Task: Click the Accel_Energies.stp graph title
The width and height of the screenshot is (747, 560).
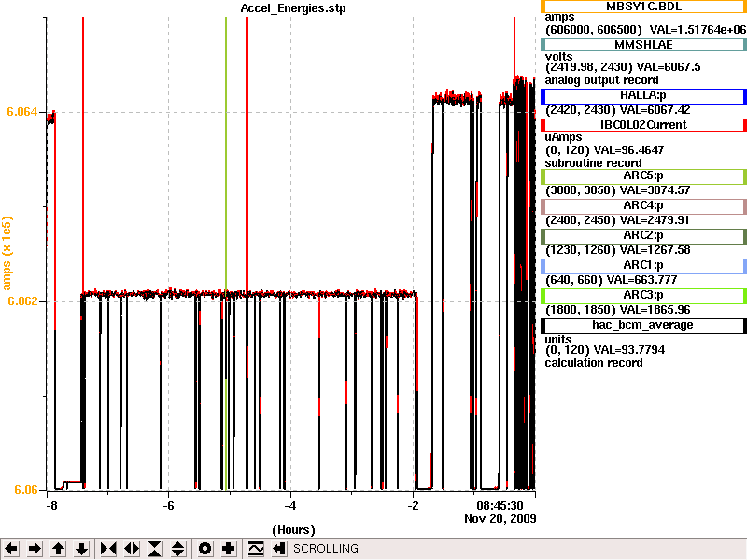Action: (293, 8)
